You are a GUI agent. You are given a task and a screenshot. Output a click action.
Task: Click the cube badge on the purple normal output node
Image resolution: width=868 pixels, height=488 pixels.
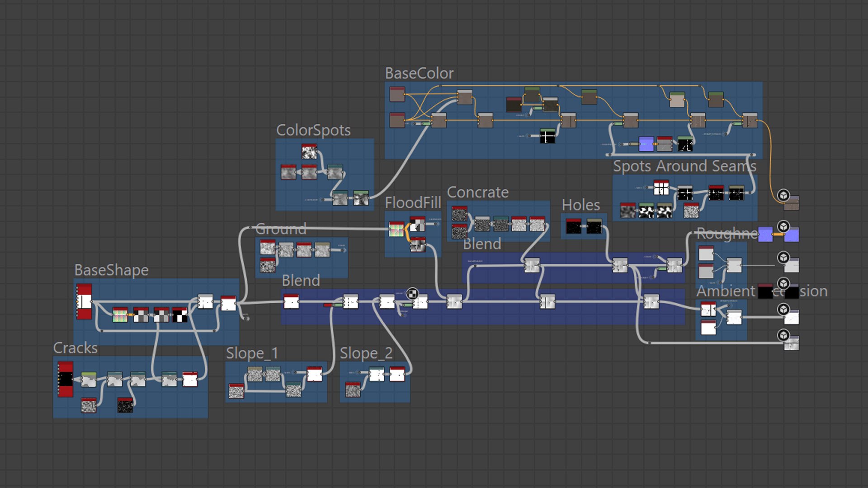[783, 226]
